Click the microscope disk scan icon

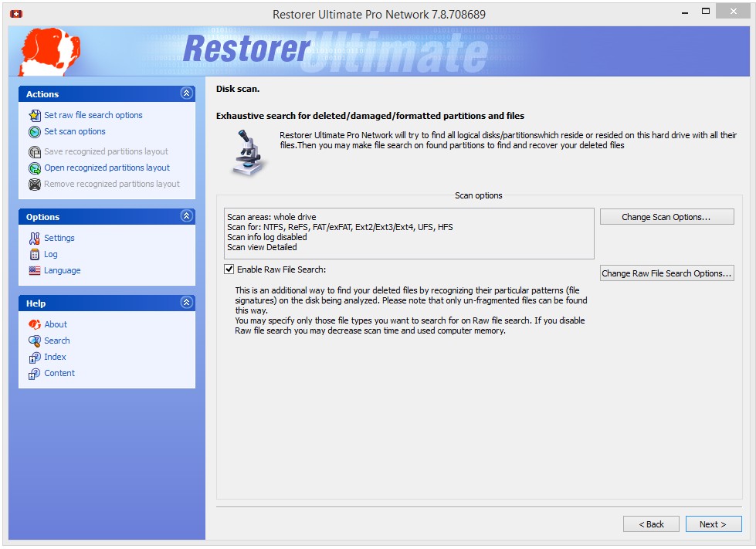click(x=248, y=152)
